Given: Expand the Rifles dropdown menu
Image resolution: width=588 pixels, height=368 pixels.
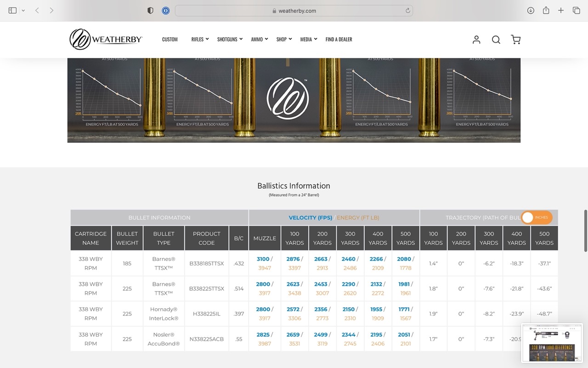Looking at the screenshot, I should coord(200,40).
